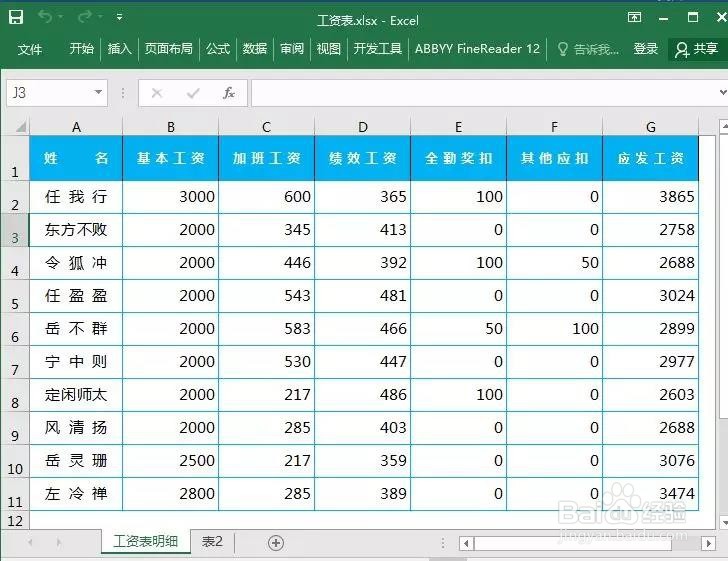Viewport: 728px width, 561px height.
Task: Select column G header
Action: pos(650,127)
